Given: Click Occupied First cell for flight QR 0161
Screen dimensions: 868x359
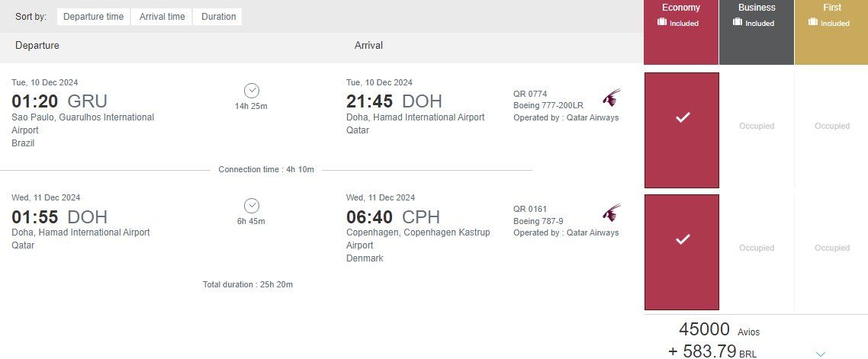Looking at the screenshot, I should [831, 248].
